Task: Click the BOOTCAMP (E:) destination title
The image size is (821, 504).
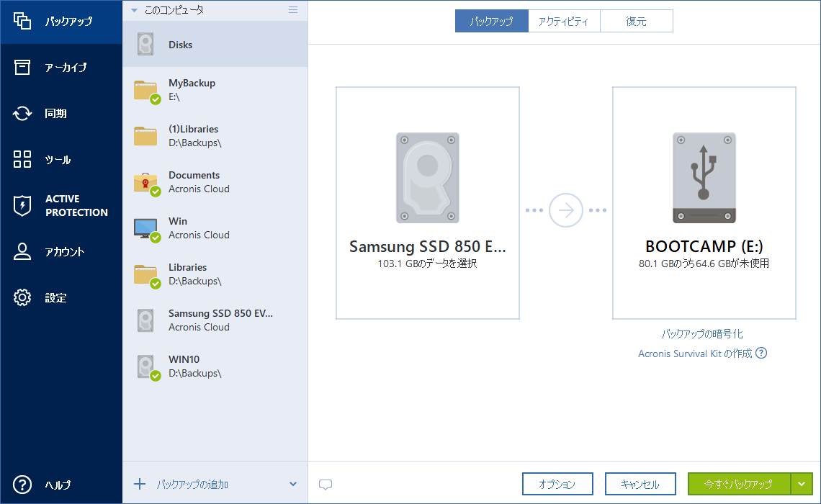Action: click(704, 246)
